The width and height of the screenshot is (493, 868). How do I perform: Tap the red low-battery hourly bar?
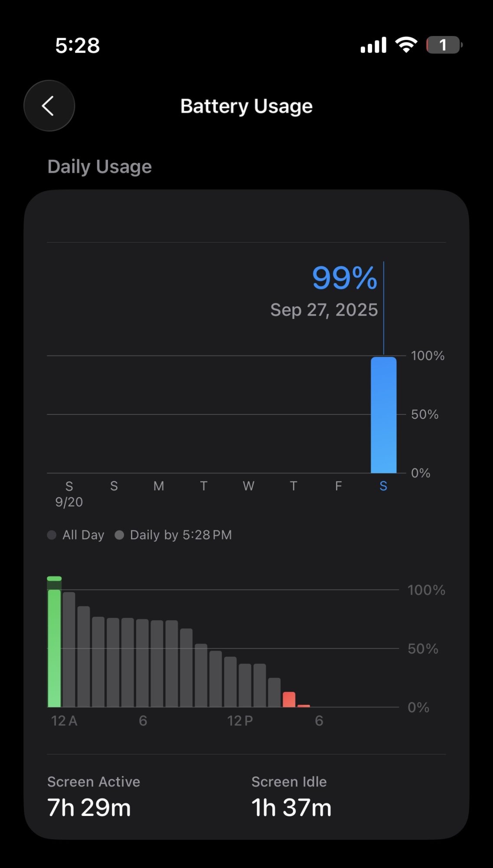point(289,700)
